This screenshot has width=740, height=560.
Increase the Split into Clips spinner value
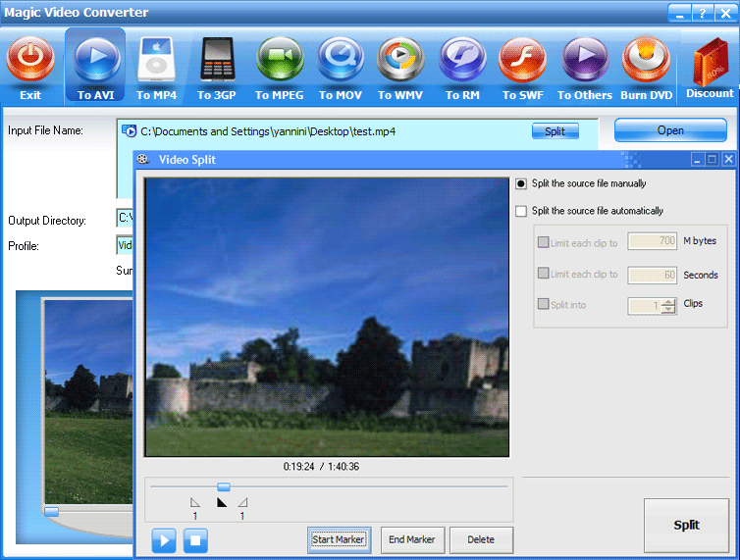click(x=669, y=301)
